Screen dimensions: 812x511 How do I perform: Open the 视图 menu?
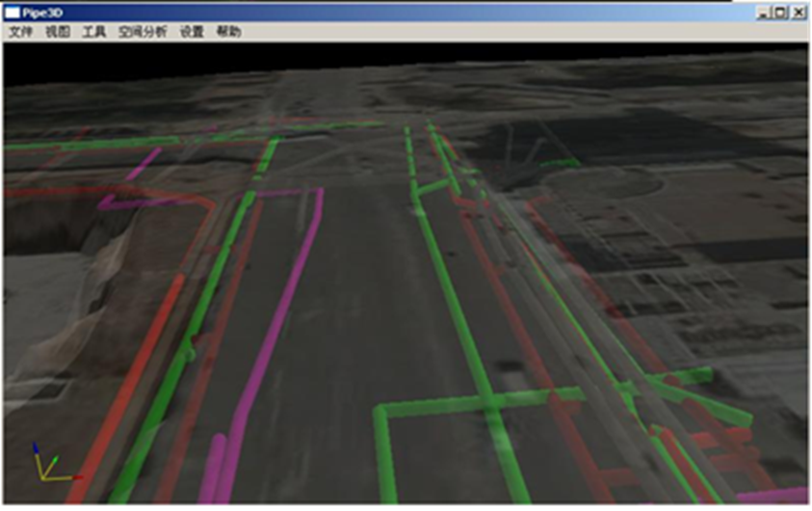coord(58,32)
